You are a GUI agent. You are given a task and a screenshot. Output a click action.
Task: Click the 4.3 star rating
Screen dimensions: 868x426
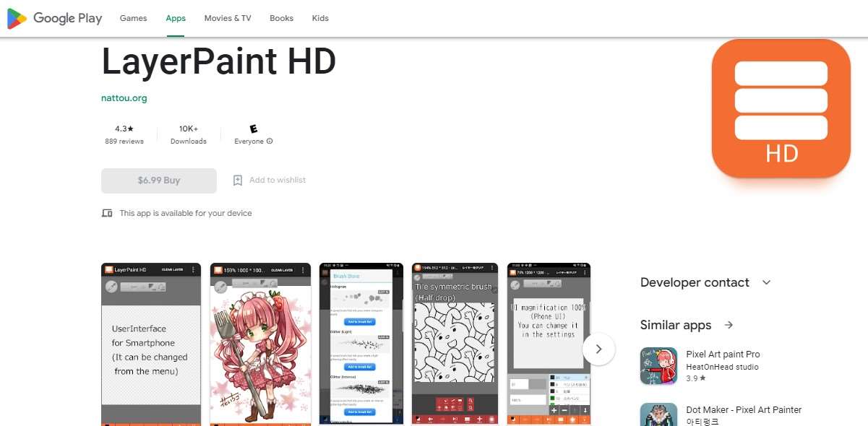[124, 129]
